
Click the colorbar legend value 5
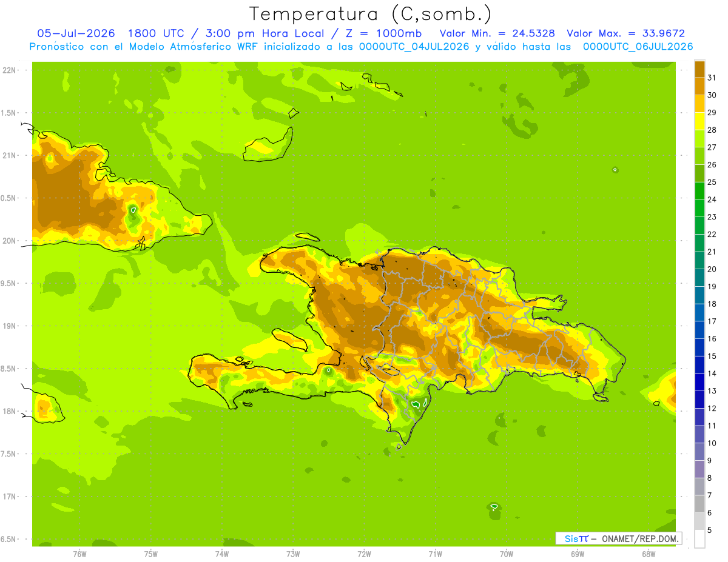(x=710, y=530)
